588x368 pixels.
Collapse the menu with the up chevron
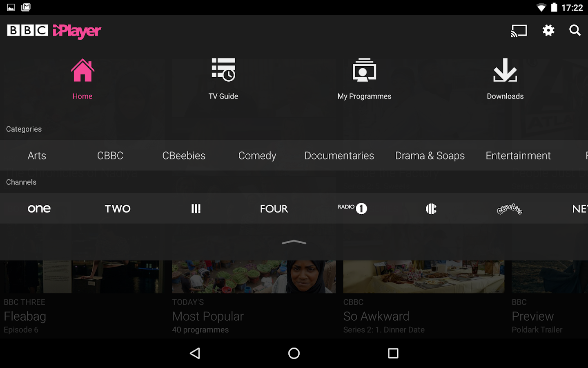tap(294, 242)
